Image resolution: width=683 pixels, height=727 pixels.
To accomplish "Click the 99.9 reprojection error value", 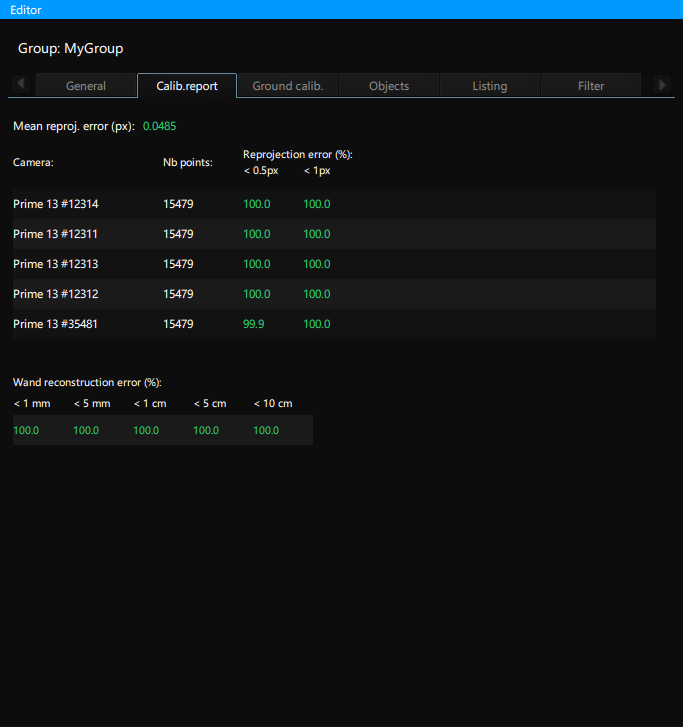I will pyautogui.click(x=254, y=324).
